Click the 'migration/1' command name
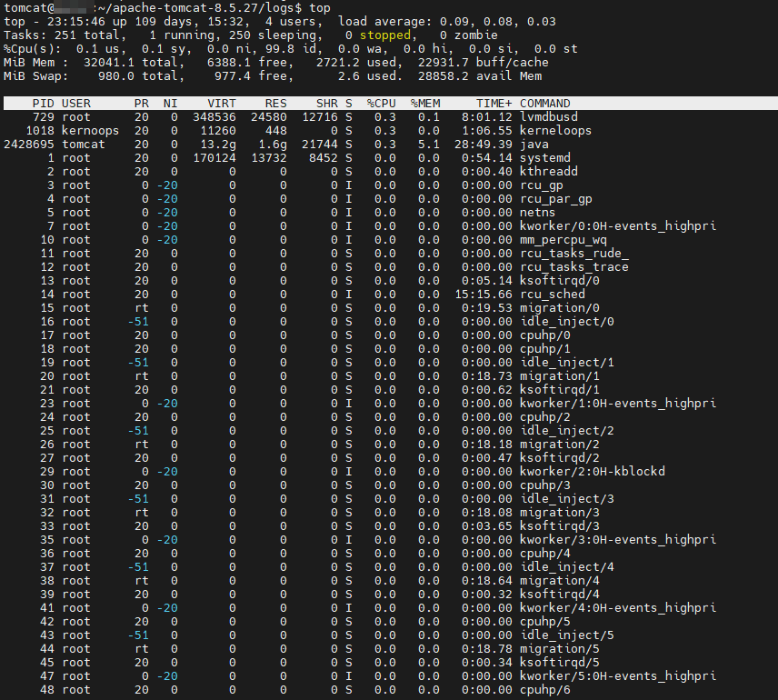778x700 pixels. [x=560, y=376]
